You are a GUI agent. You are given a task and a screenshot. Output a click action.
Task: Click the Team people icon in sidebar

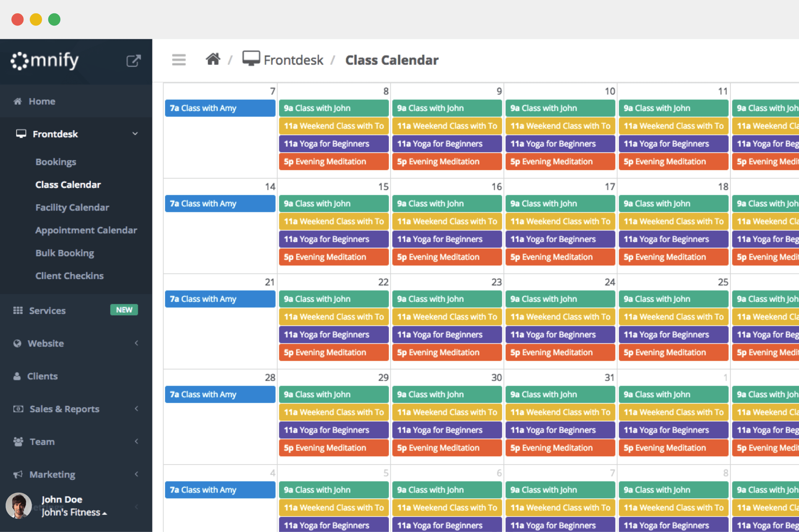(18, 442)
